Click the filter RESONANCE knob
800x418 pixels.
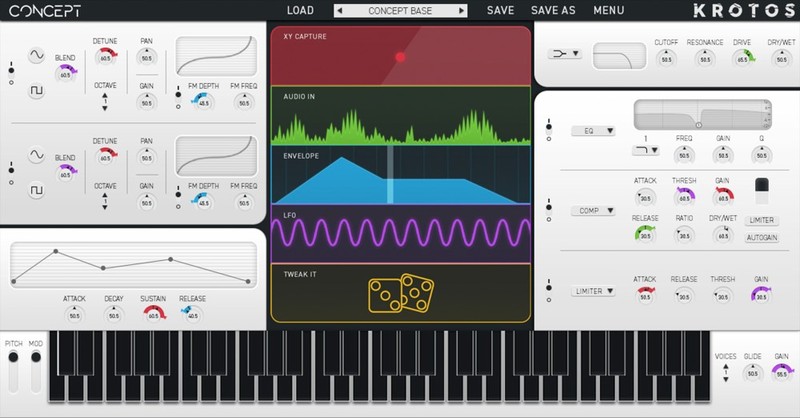705,59
